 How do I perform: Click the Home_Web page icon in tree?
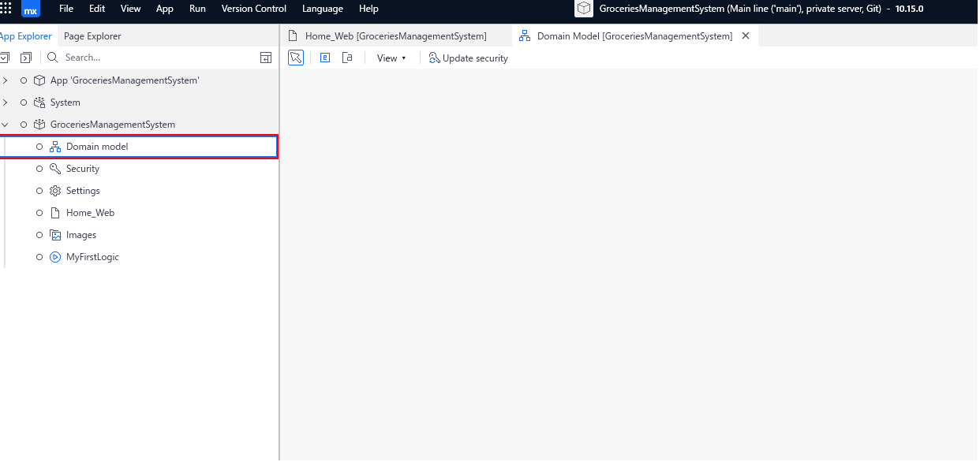tap(55, 212)
